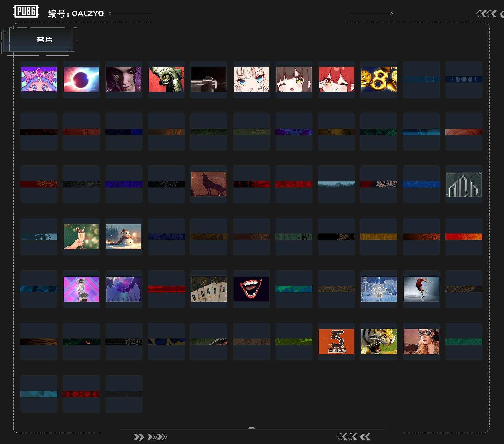The height and width of the screenshot is (444, 504).
Task: Pick the golden number 8 card
Action: [379, 79]
